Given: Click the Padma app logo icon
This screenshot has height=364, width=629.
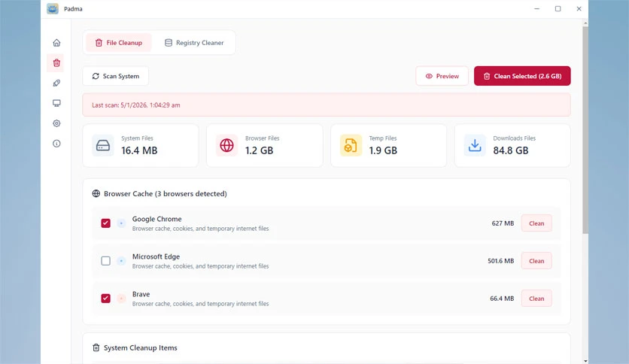Looking at the screenshot, I should (x=53, y=9).
